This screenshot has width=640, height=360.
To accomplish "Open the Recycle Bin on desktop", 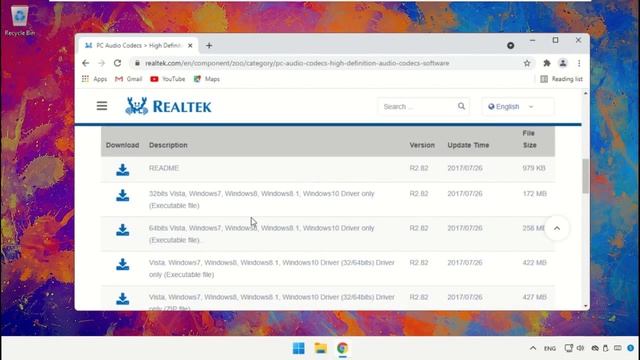I will tap(20, 21).
